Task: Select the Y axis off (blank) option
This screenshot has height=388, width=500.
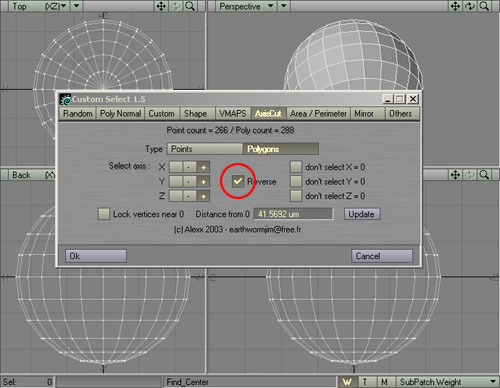Action: [x=176, y=182]
